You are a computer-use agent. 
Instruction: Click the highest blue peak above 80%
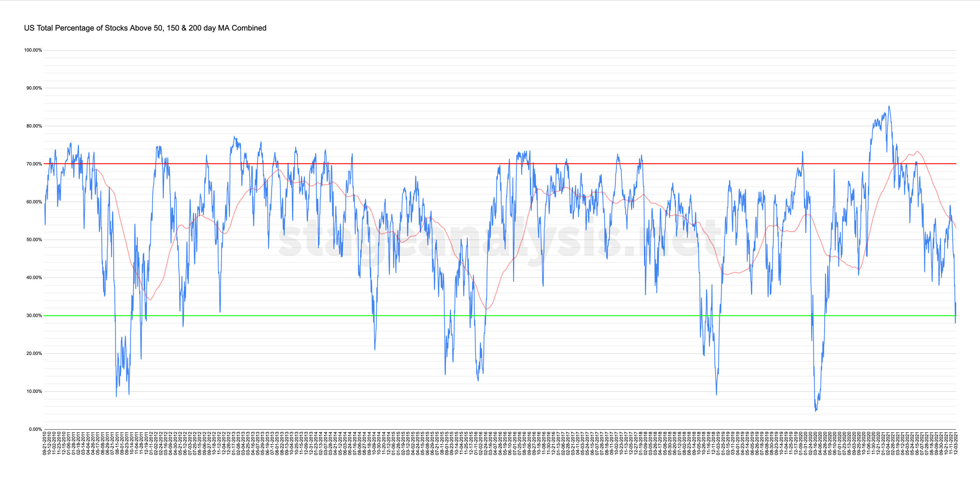point(889,107)
